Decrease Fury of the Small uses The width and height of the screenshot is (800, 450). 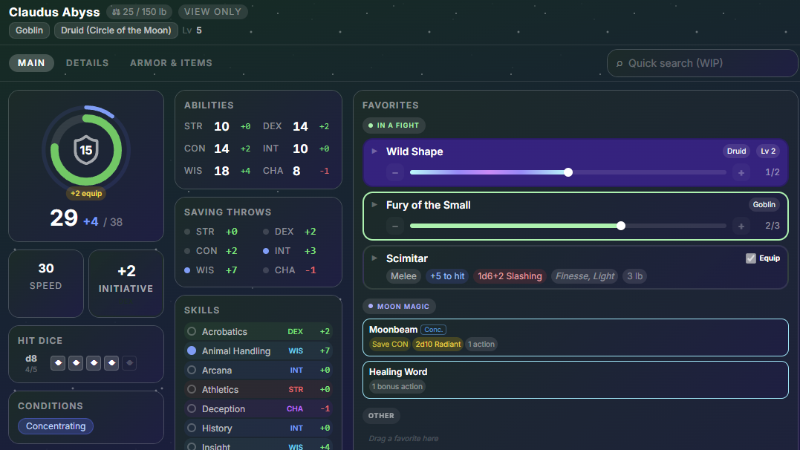(395, 226)
